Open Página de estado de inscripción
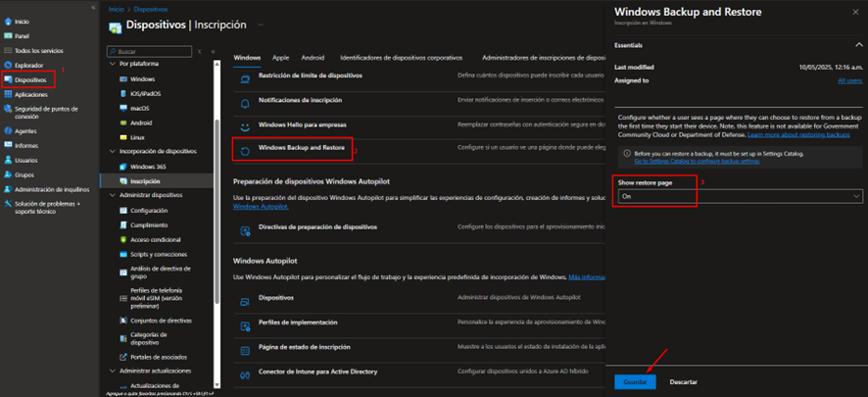 pos(304,348)
